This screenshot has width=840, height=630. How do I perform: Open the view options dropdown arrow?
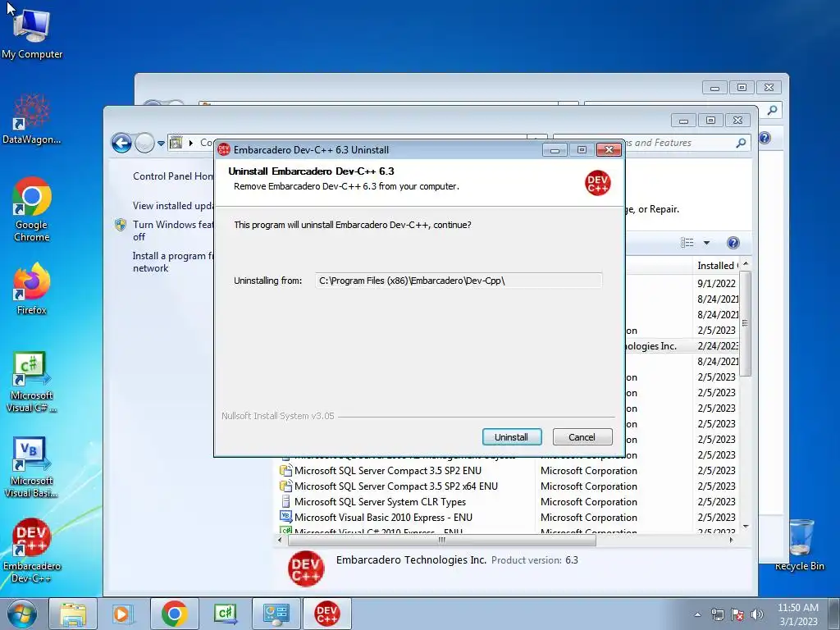706,243
